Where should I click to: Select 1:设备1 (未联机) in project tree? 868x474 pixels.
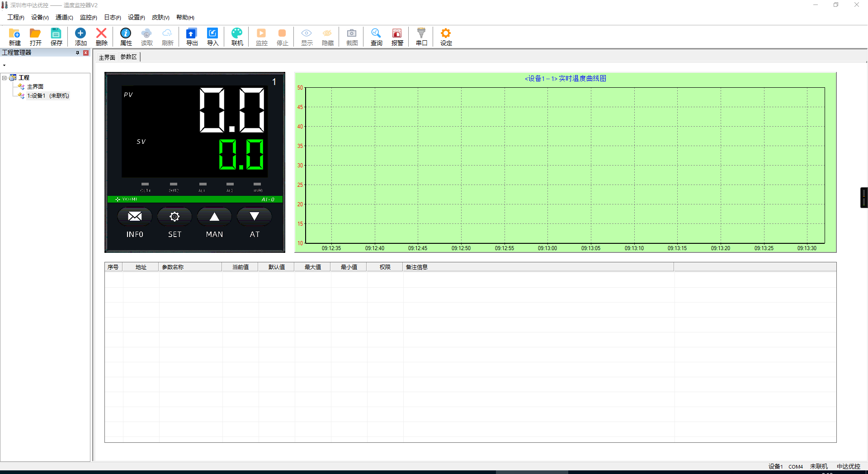[x=47, y=96]
